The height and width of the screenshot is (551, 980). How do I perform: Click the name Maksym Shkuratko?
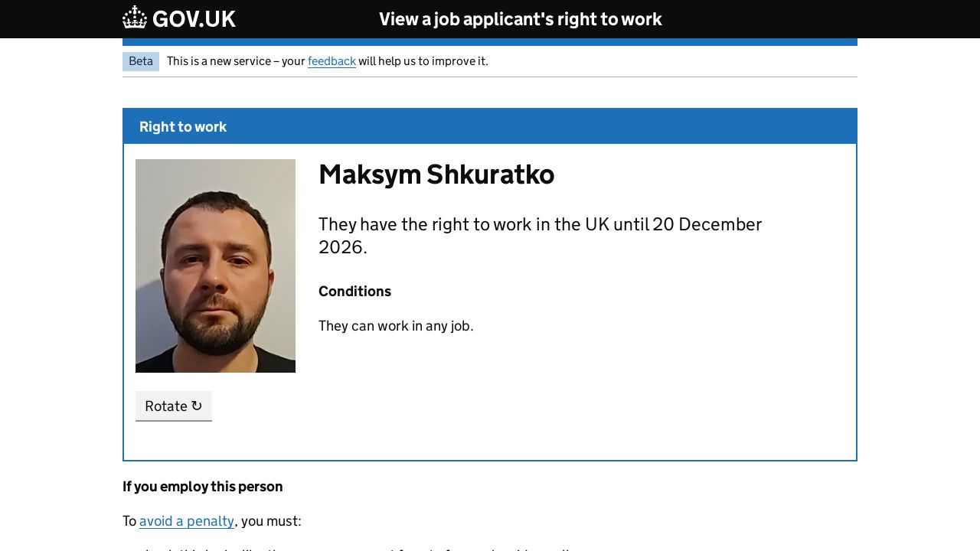[x=436, y=174]
